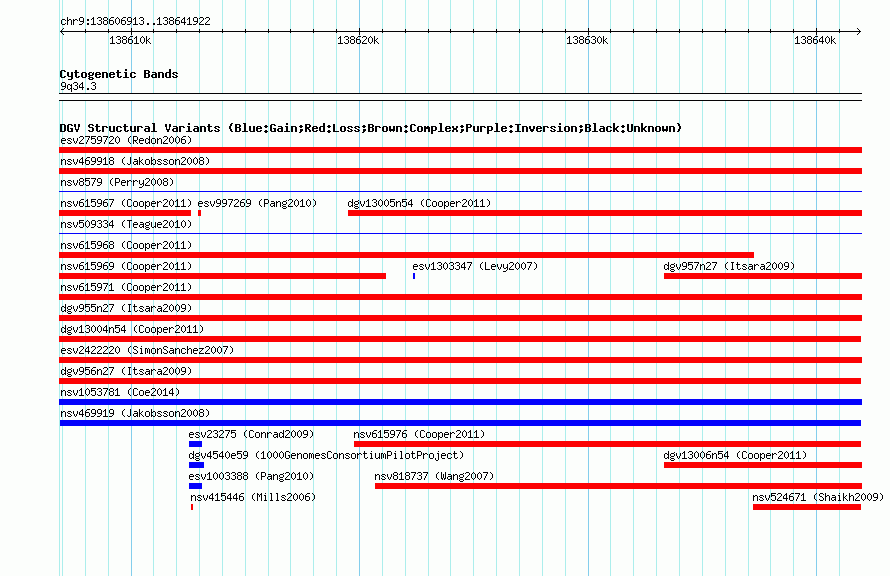Open nsv469919 (Jakobsson2008) label
Image resolution: width=890 pixels, height=576 pixels.
135,413
